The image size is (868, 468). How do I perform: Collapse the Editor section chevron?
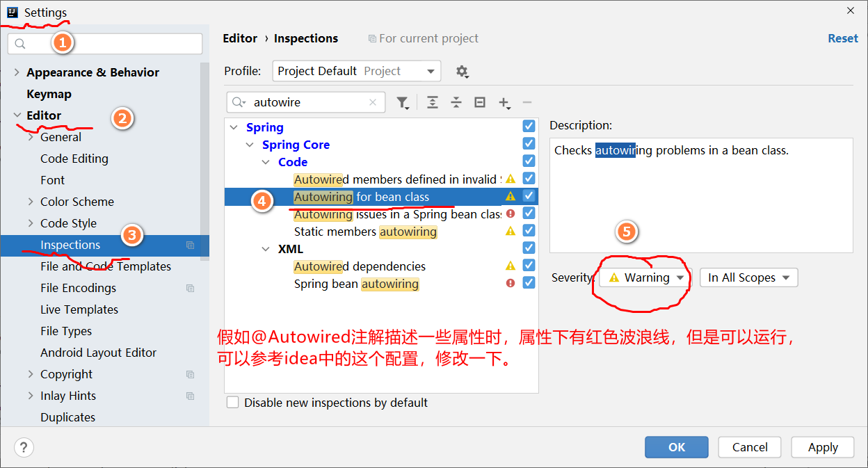pyautogui.click(x=17, y=115)
